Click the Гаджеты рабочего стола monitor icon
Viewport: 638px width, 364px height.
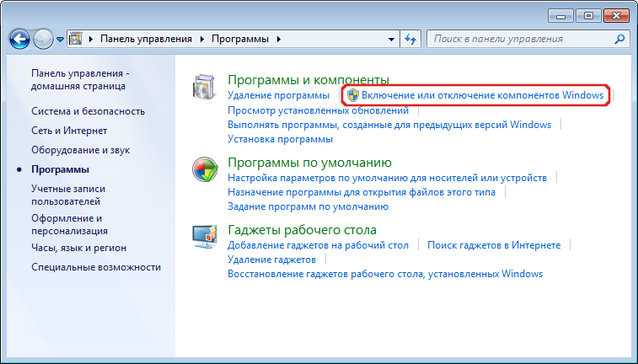click(x=204, y=236)
